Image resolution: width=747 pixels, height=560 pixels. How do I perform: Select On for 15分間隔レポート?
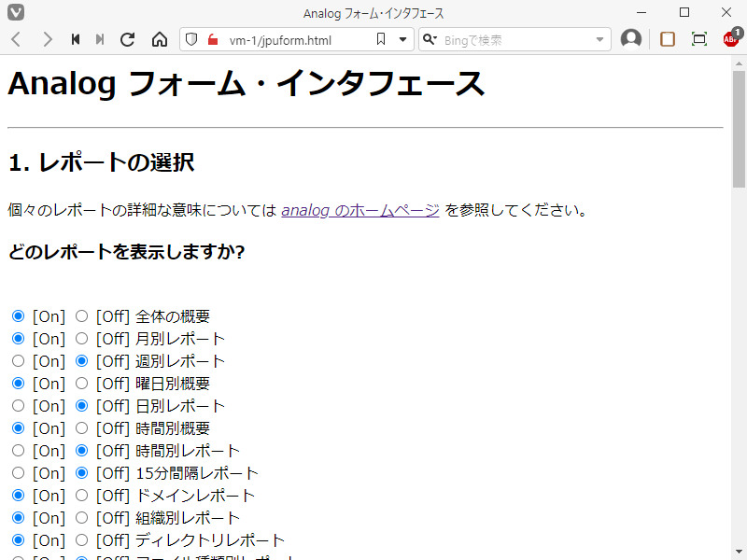click(x=18, y=473)
